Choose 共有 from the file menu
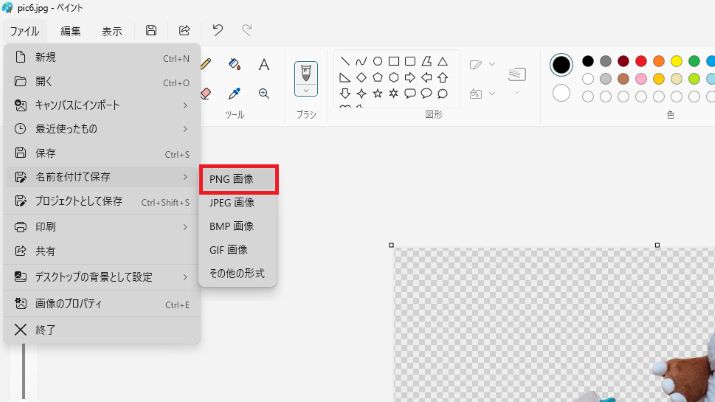 (102, 251)
